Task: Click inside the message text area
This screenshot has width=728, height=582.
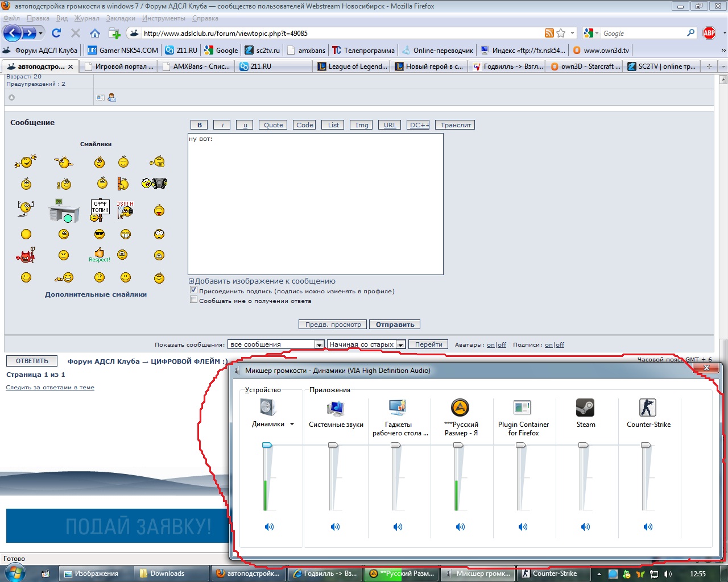Action: click(316, 205)
